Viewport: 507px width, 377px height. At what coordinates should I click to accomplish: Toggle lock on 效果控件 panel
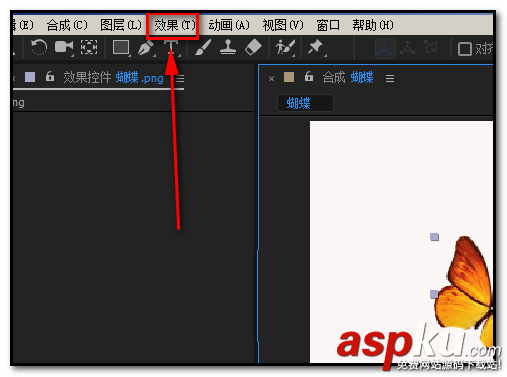(x=50, y=77)
